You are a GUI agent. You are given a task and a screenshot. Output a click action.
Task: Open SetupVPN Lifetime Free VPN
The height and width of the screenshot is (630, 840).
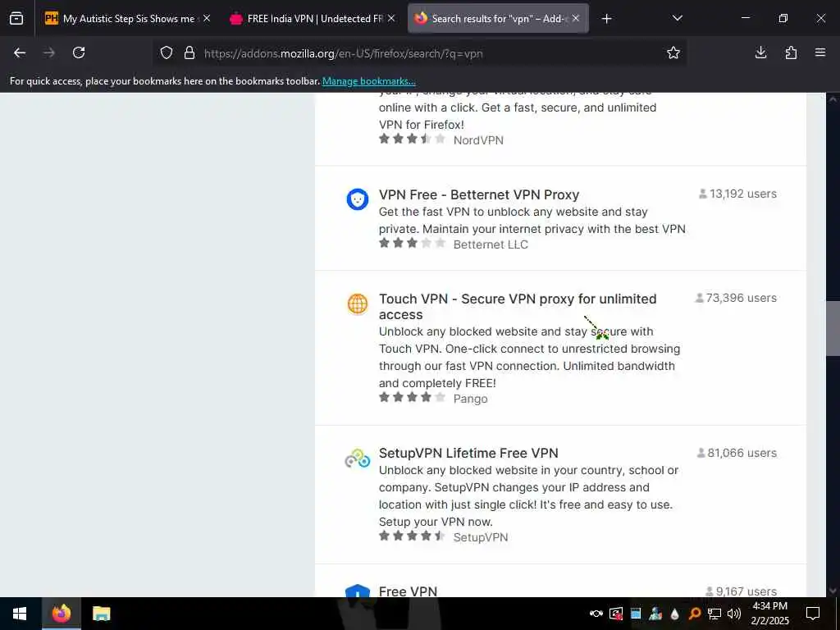click(468, 453)
